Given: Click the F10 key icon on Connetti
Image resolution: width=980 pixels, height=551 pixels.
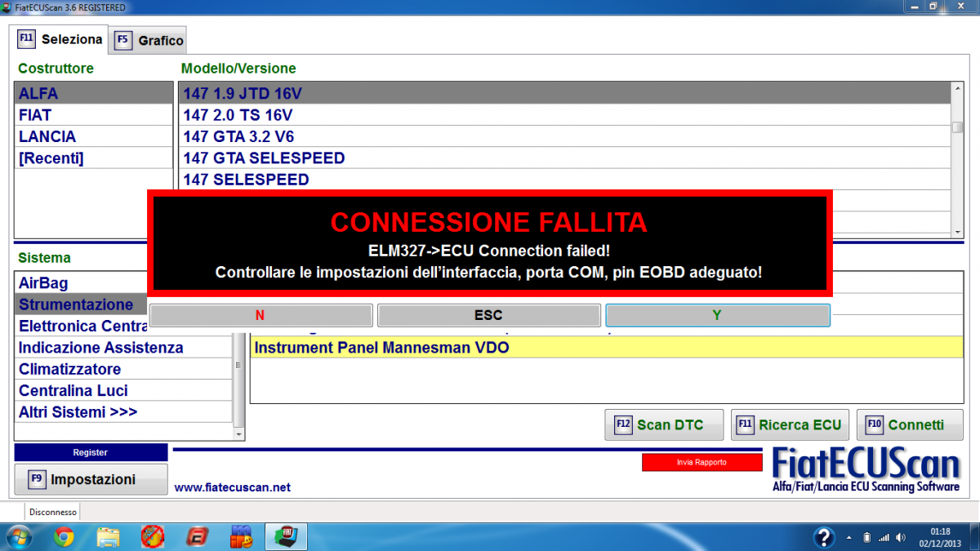Looking at the screenshot, I should (x=875, y=424).
